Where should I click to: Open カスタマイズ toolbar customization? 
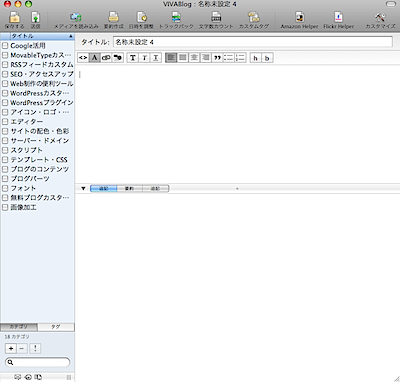point(380,20)
